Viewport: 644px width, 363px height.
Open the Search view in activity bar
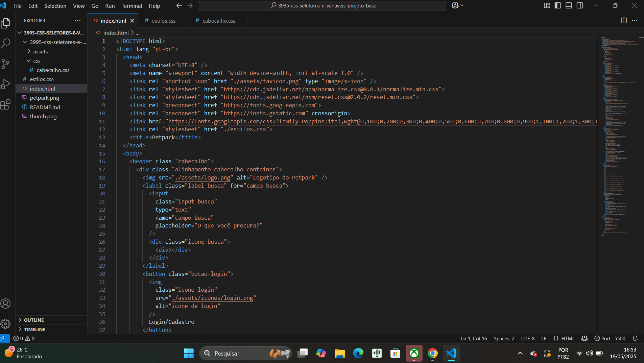6,43
